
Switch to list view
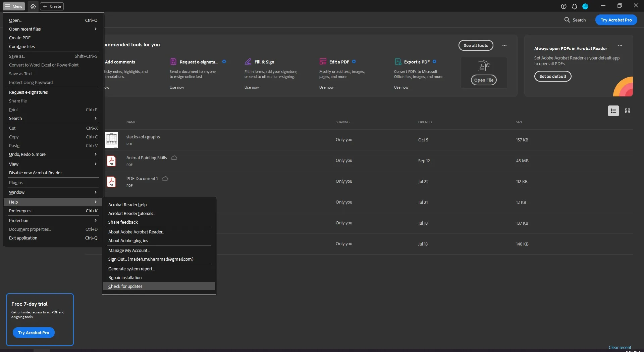pos(613,111)
